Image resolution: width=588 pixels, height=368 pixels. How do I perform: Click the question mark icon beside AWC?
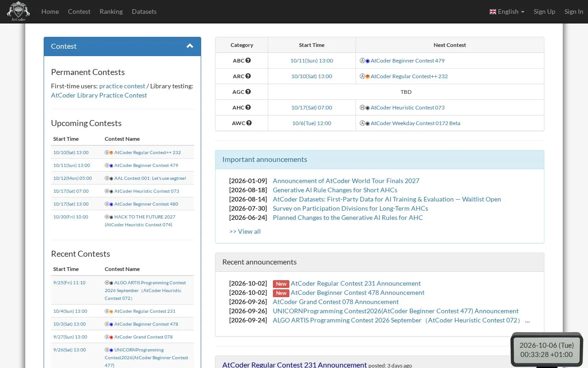click(249, 123)
